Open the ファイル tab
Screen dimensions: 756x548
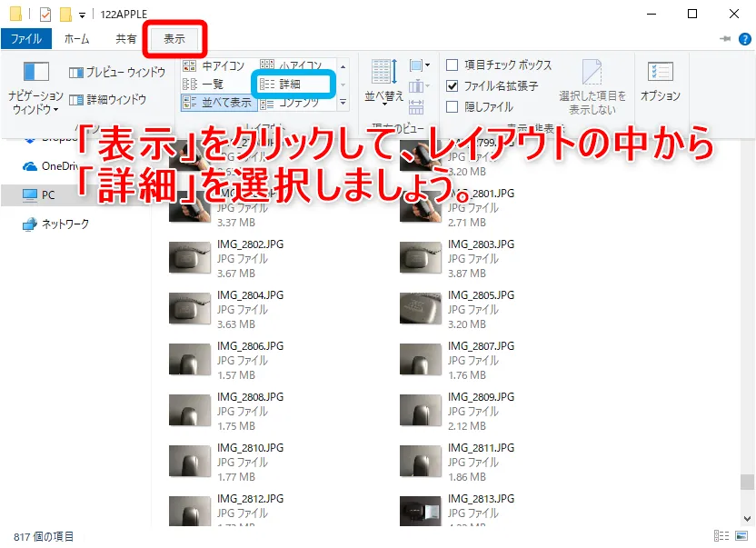coord(26,38)
